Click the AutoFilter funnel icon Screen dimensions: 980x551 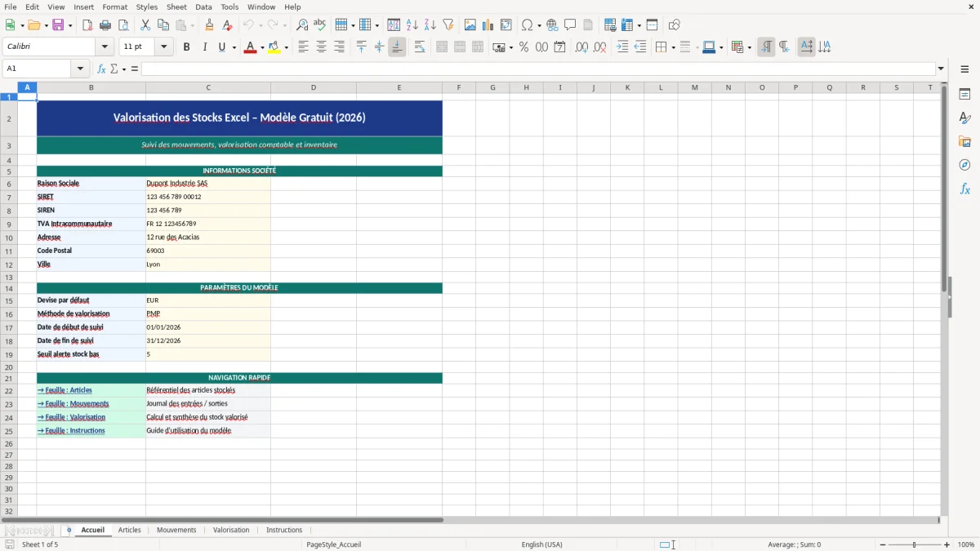pyautogui.click(x=448, y=25)
